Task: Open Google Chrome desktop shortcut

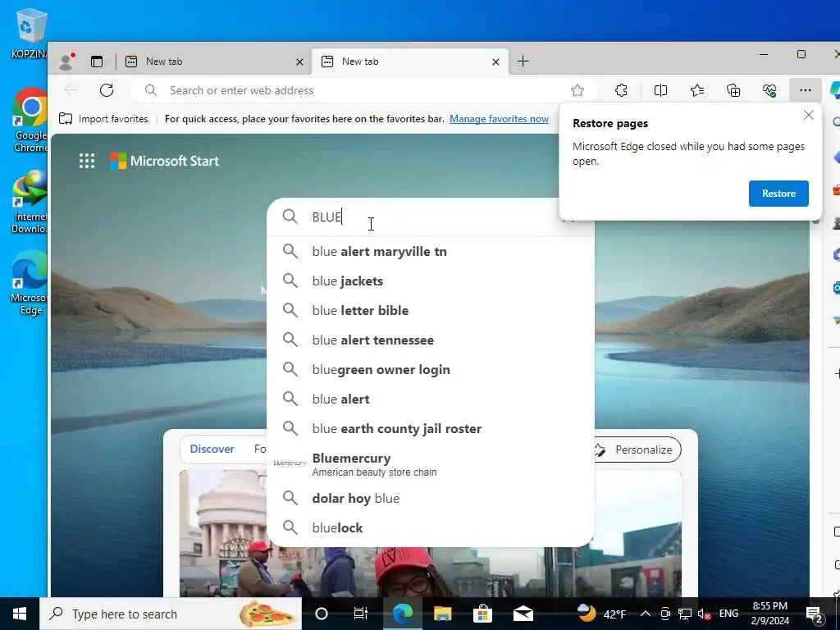Action: coord(30,120)
